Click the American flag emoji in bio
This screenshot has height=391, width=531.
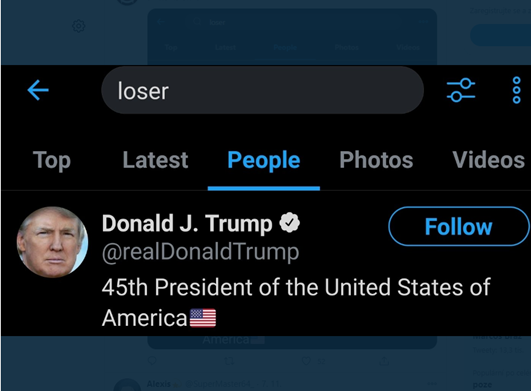203,318
